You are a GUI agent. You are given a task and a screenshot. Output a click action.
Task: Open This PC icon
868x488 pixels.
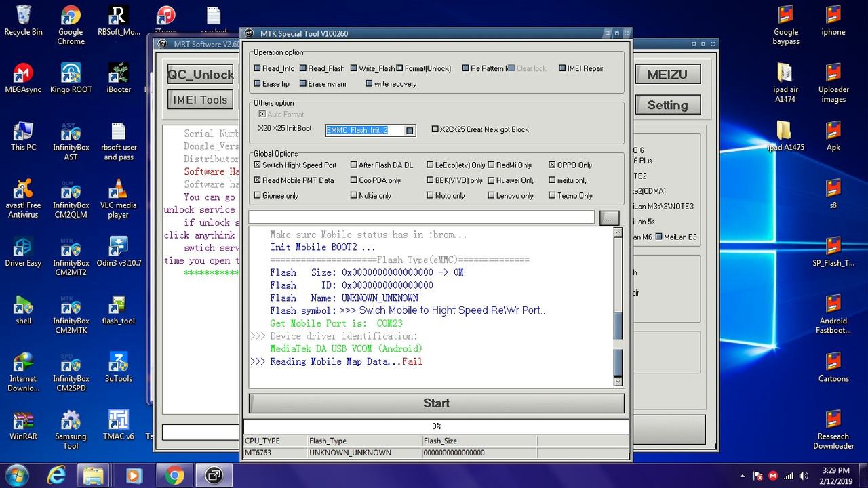[x=23, y=136]
